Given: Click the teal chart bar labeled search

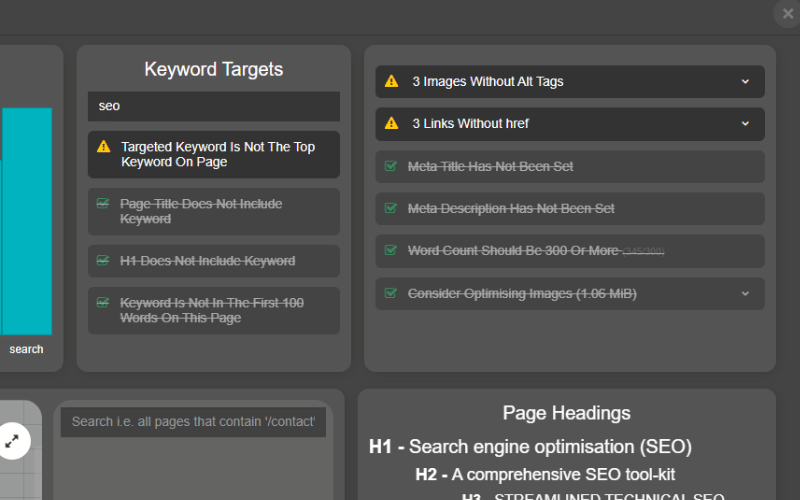Looking at the screenshot, I should coord(26,221).
